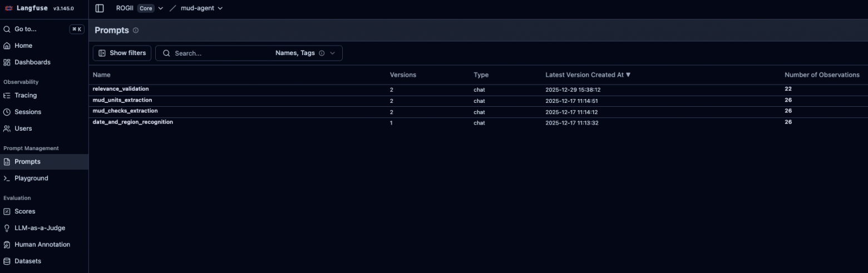
Task: Go to the Scores page
Action: [x=24, y=211]
